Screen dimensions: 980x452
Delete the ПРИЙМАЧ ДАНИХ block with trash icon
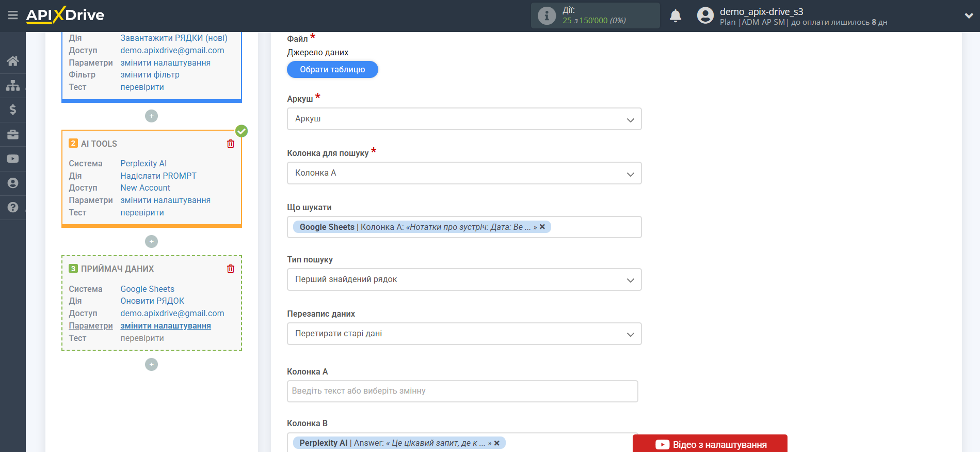point(231,269)
